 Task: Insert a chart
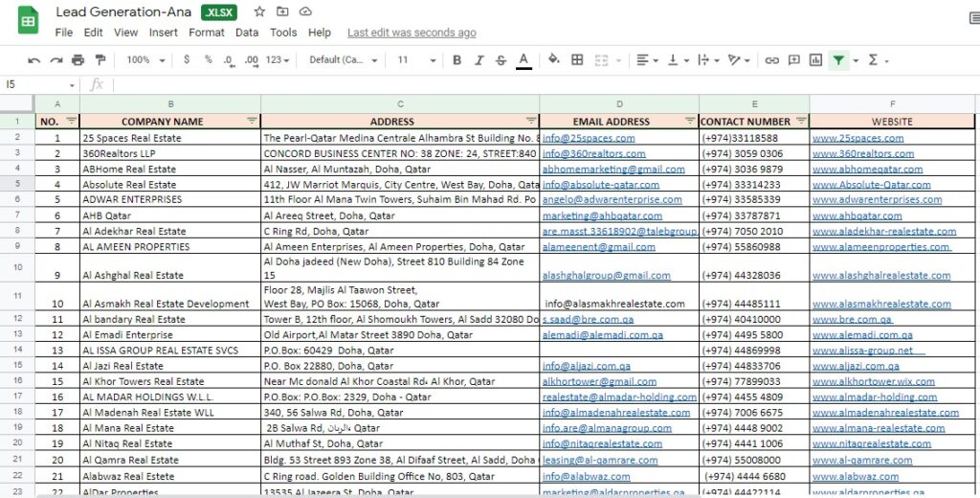point(815,60)
